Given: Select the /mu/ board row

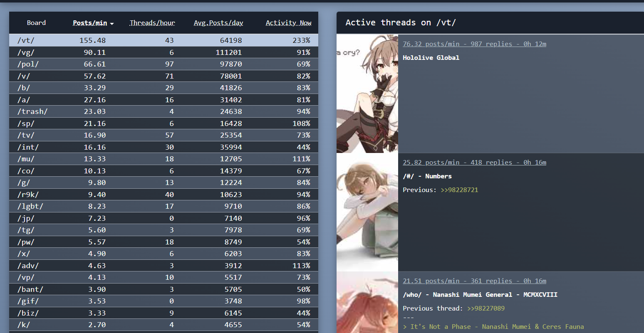Looking at the screenshot, I should click(163, 159).
